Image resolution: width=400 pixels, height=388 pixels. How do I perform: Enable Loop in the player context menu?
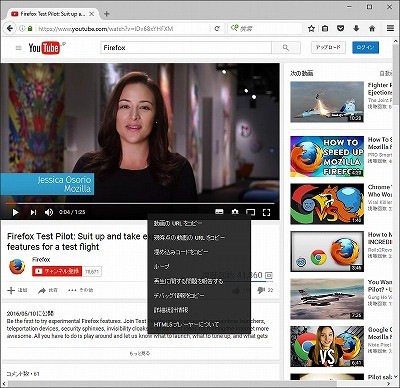[199, 267]
